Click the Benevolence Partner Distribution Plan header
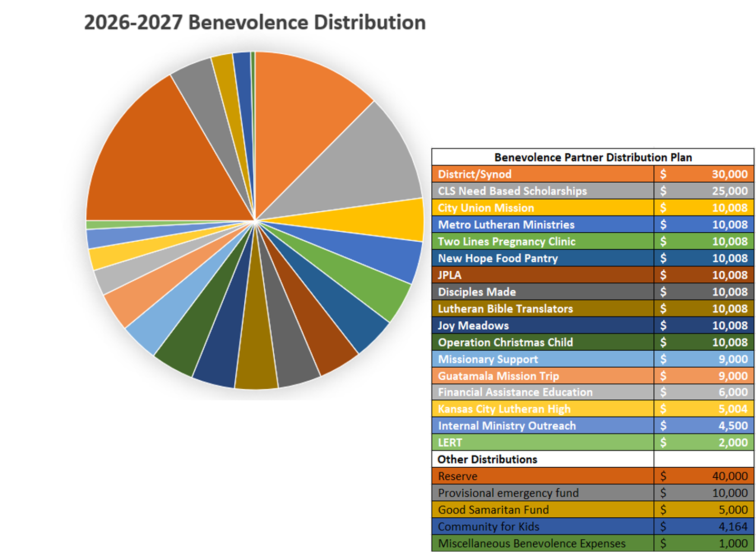 (593, 157)
